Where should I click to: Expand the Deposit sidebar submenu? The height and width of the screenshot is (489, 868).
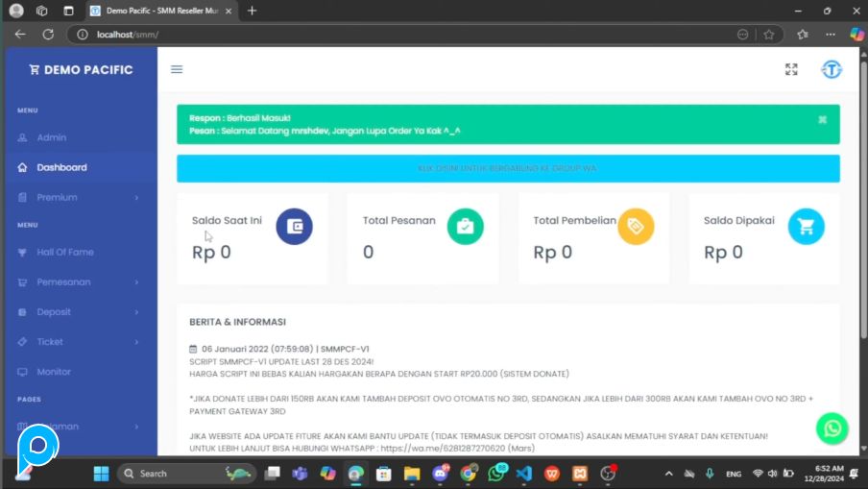(79, 312)
